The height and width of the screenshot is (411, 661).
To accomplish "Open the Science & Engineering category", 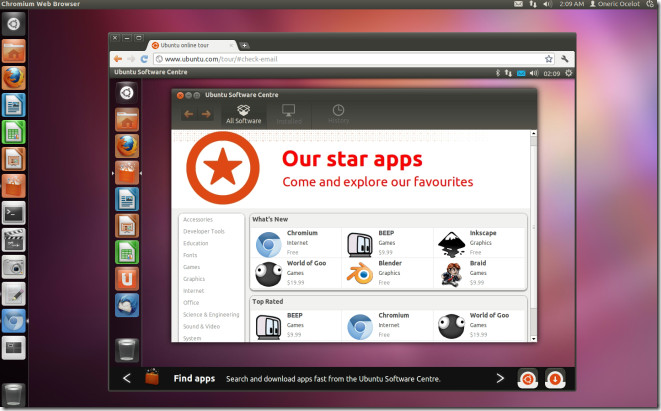I will (211, 314).
